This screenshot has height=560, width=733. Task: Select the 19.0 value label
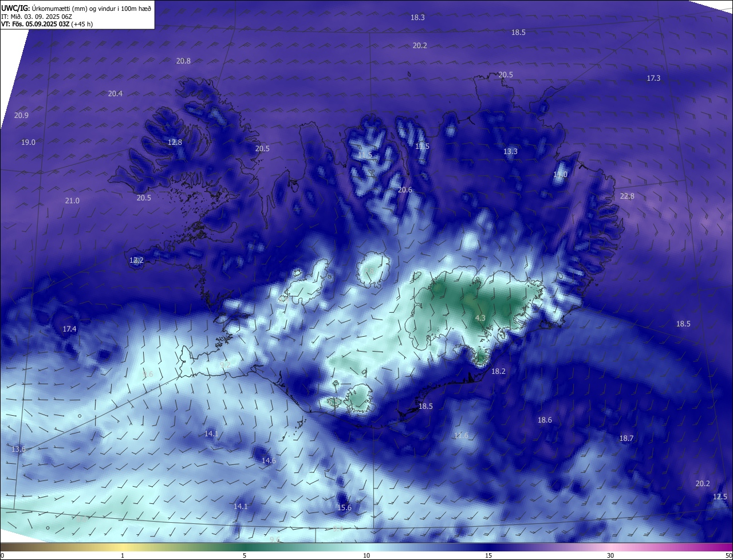28,143
